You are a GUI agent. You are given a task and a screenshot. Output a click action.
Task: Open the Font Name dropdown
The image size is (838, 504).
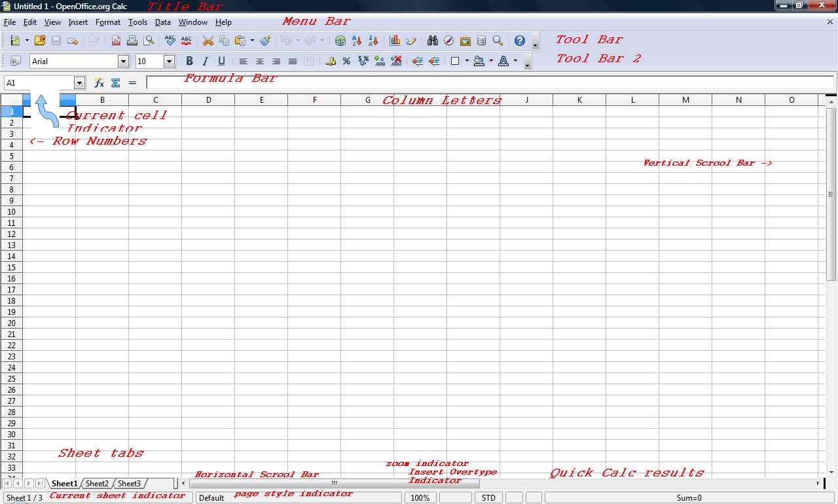click(x=123, y=61)
